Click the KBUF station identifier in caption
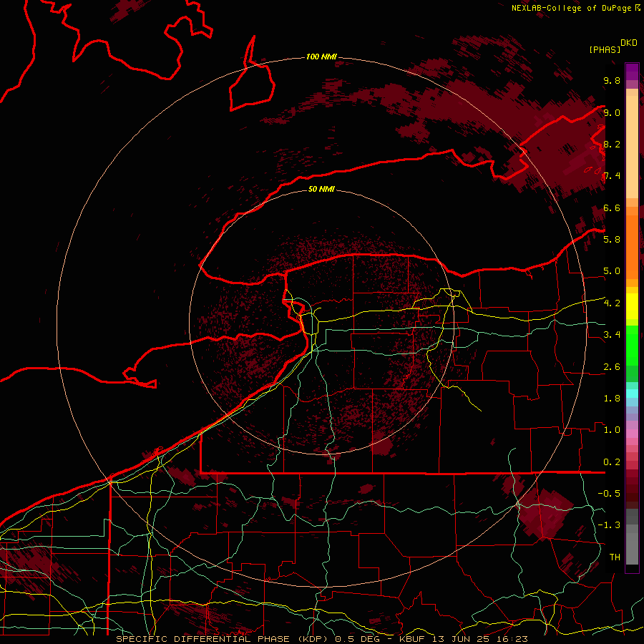Viewport: 644px width, 644px height. point(413,639)
